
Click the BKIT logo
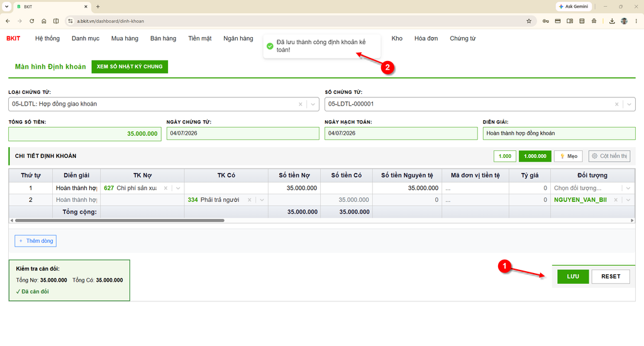pyautogui.click(x=13, y=38)
